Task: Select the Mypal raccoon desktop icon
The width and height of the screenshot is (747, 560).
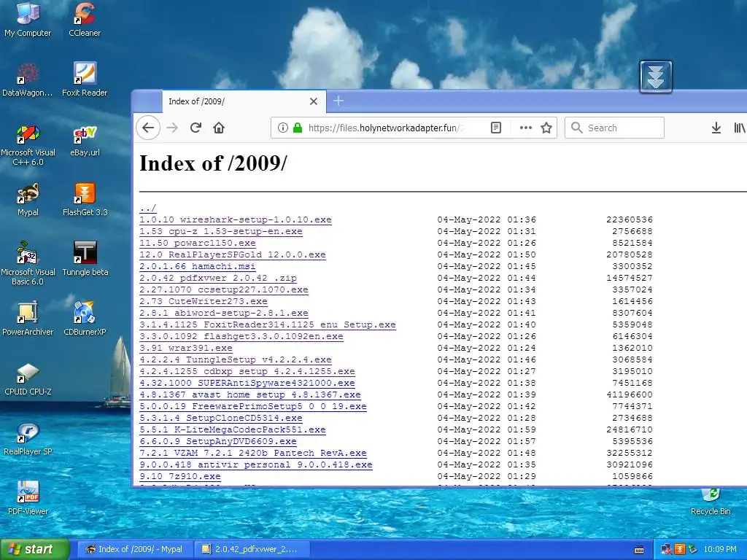Action: (x=28, y=200)
